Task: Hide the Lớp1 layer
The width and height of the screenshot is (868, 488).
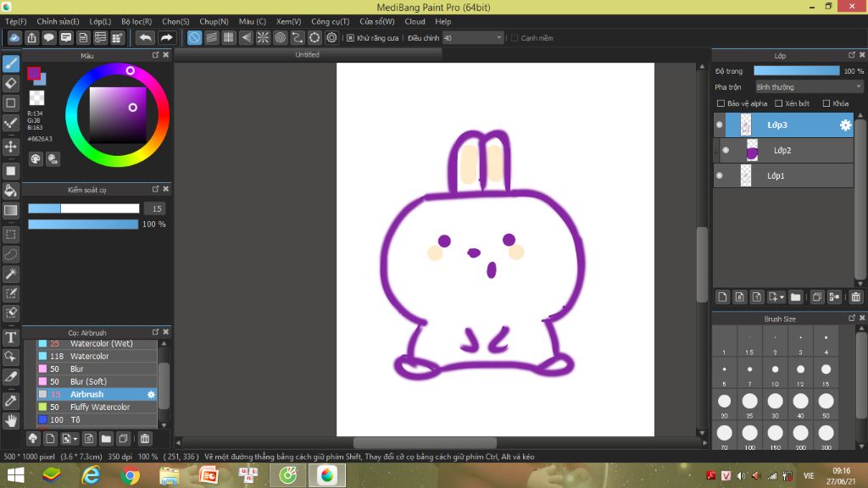Action: pos(719,176)
